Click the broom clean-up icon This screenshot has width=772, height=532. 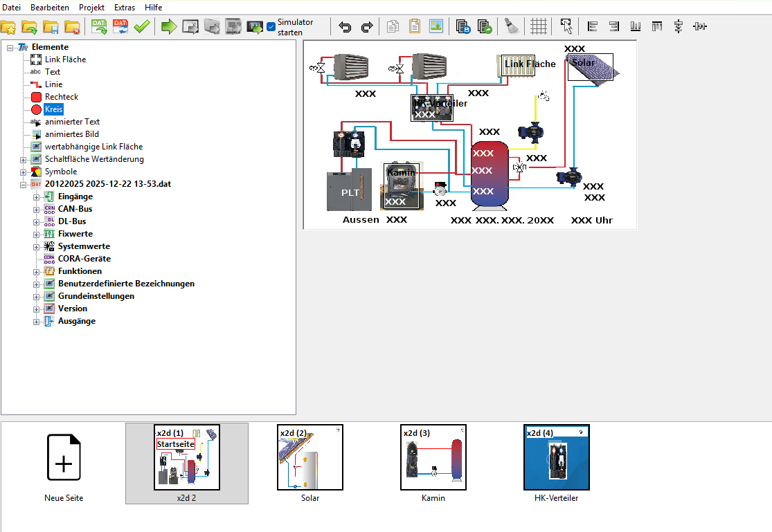tap(512, 27)
